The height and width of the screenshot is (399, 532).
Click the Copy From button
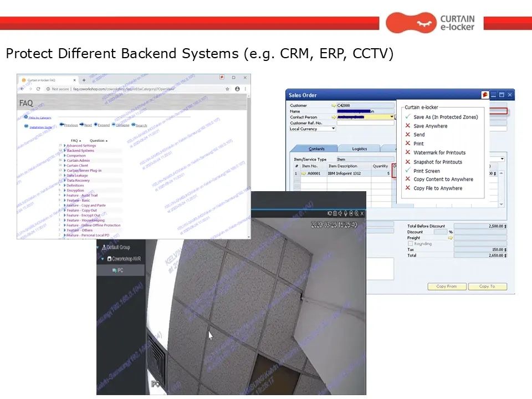click(447, 287)
